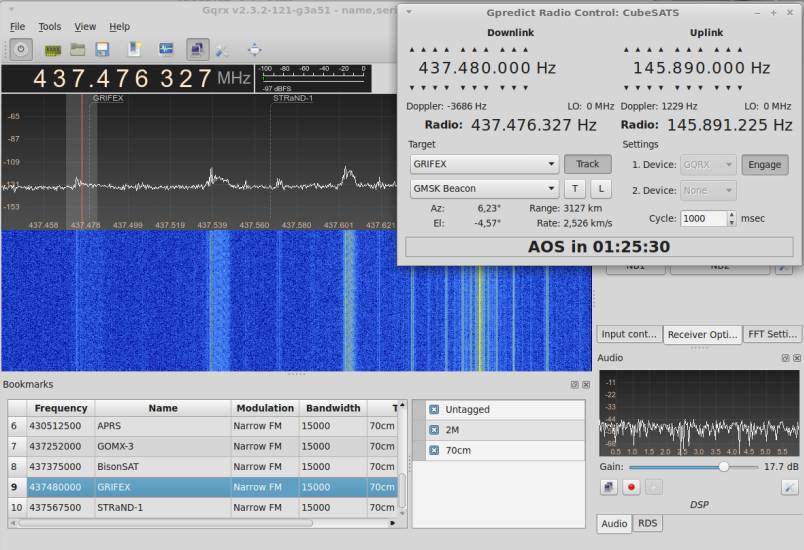Switch to the FFT Settings tab
The width and height of the screenshot is (804, 550).
772,334
